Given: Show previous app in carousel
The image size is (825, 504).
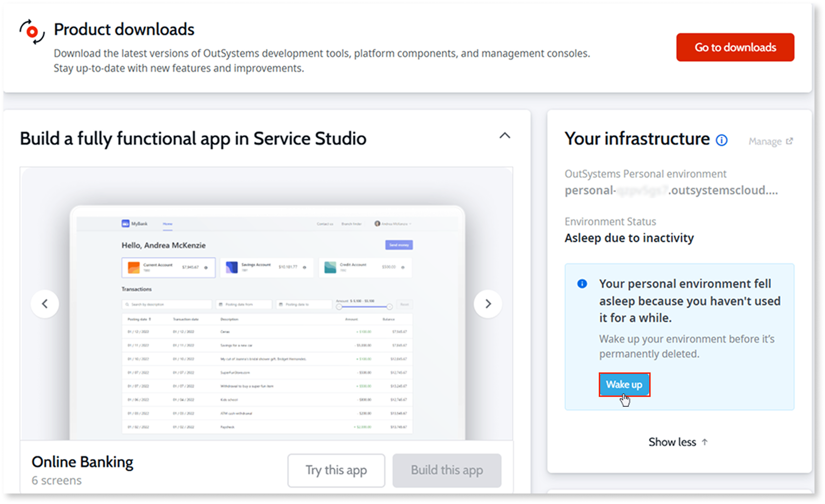Looking at the screenshot, I should point(45,304).
